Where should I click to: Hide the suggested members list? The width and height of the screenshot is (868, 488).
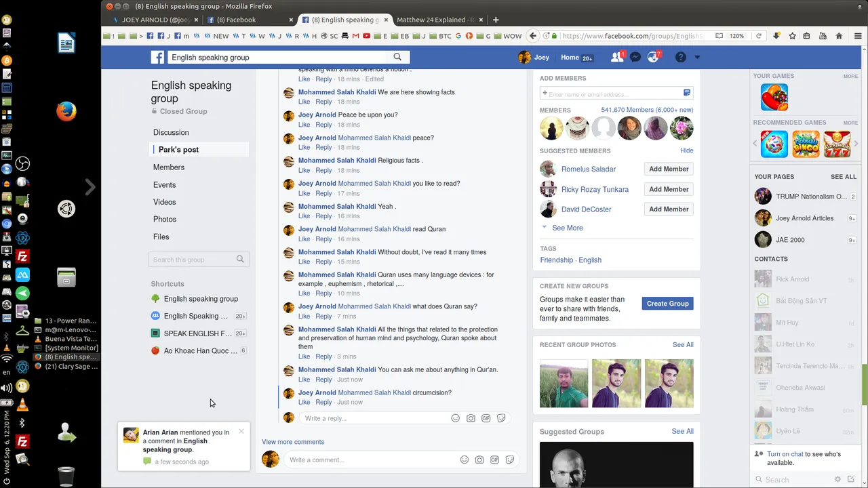tap(687, 150)
